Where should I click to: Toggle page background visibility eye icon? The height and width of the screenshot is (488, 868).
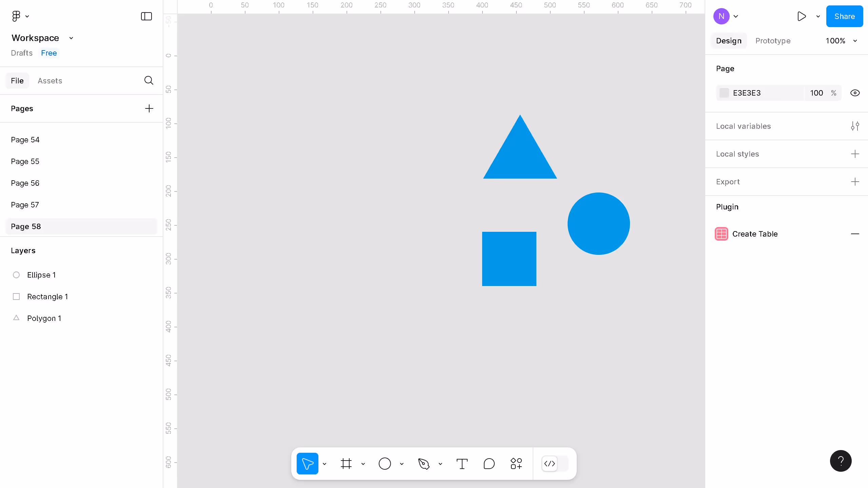click(855, 93)
